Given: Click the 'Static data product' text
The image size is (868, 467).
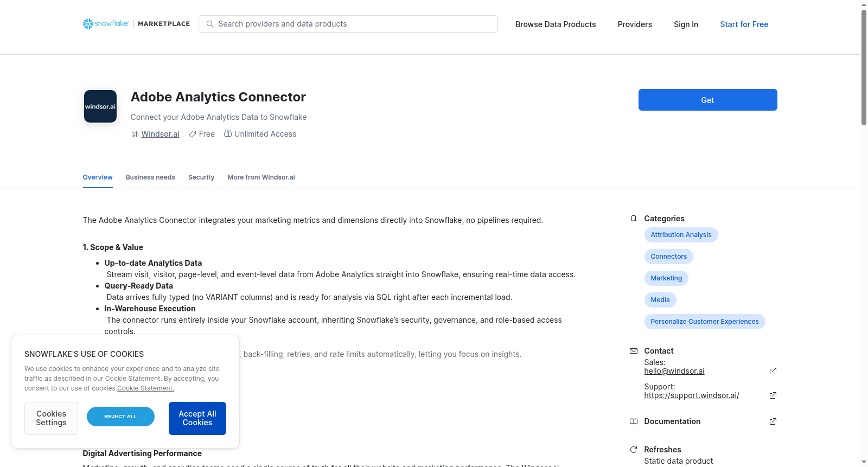Looking at the screenshot, I should click(679, 461).
